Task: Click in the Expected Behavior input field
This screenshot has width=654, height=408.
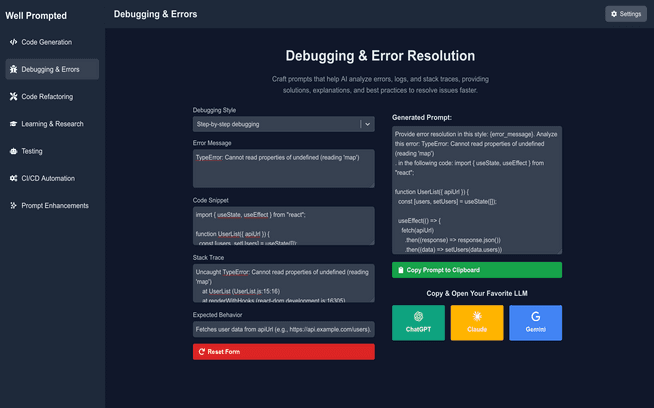Action: 284,329
